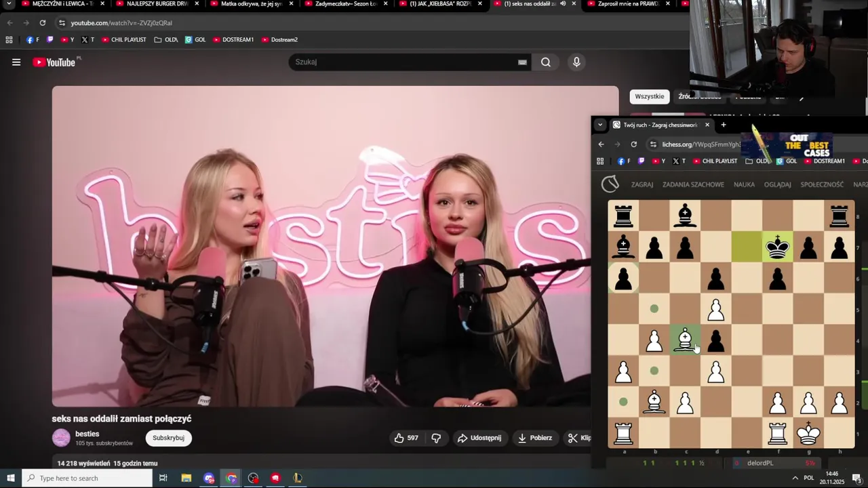Download the video with Pobierz

(x=534, y=438)
